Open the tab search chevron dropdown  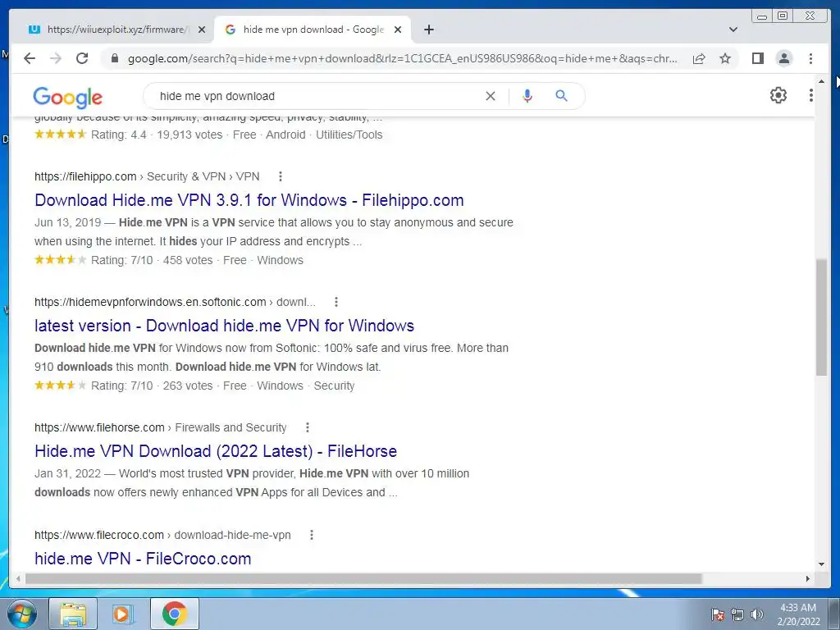pos(733,30)
